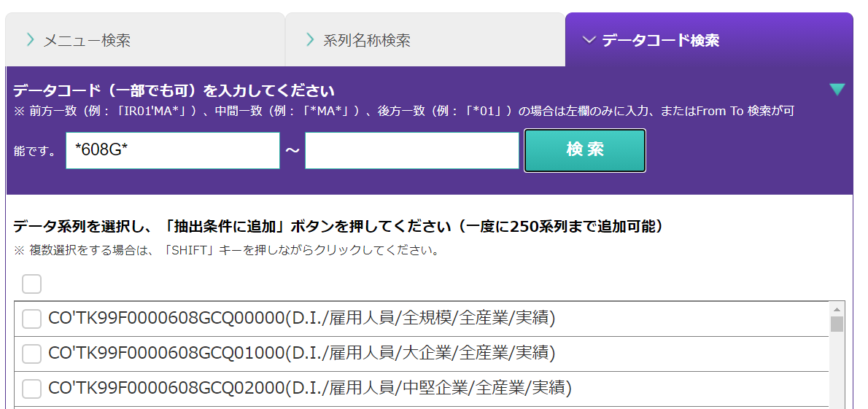The width and height of the screenshot is (868, 409).
Task: Select row text D.I./雇用人員/全規模/全産業/実績
Action: 422,319
